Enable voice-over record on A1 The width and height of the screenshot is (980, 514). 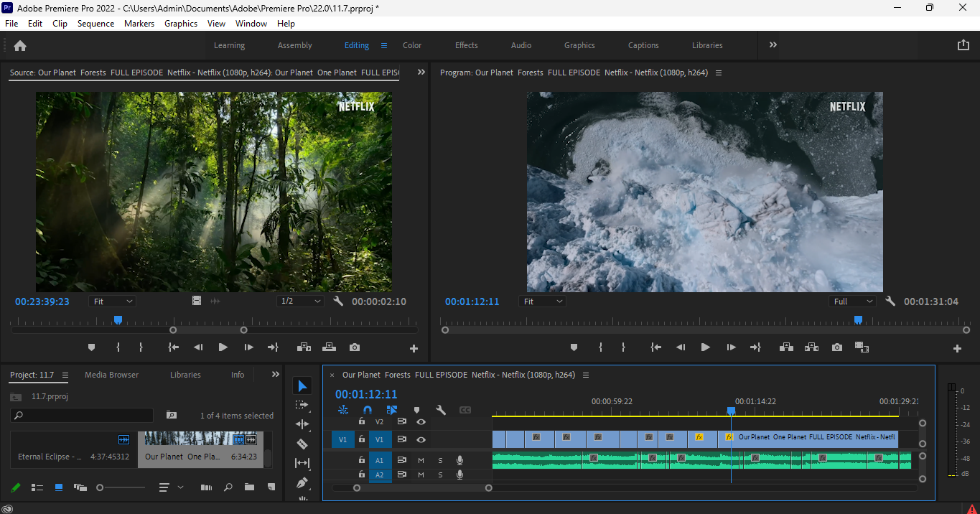coord(459,460)
